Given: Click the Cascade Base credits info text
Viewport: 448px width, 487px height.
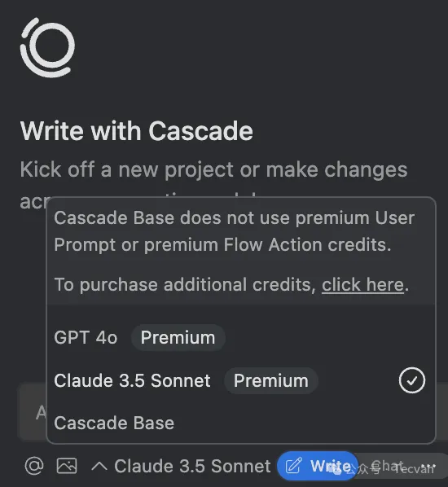Looking at the screenshot, I should coord(235,231).
